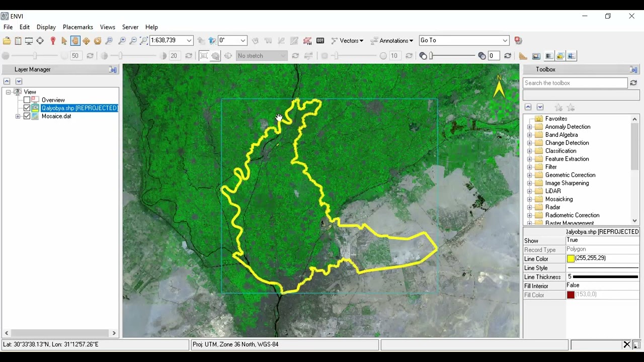Activate the Pan hand tool
This screenshot has width=644, height=362.
tap(75, 41)
